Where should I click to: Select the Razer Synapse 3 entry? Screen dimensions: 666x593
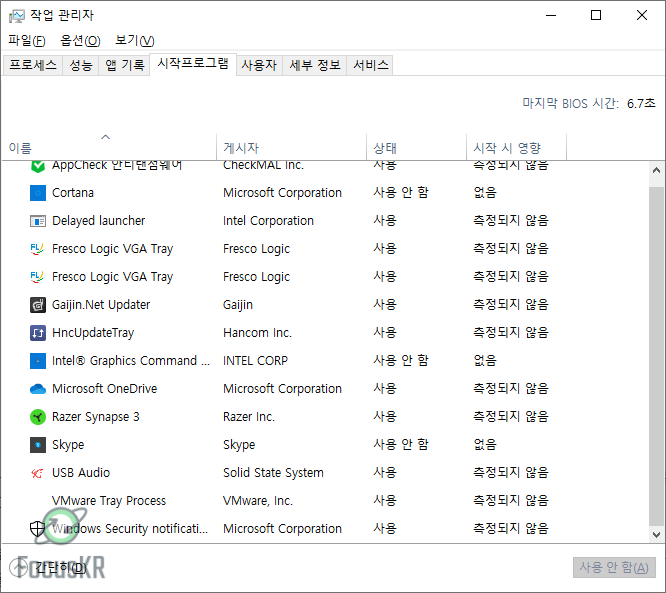click(x=96, y=417)
